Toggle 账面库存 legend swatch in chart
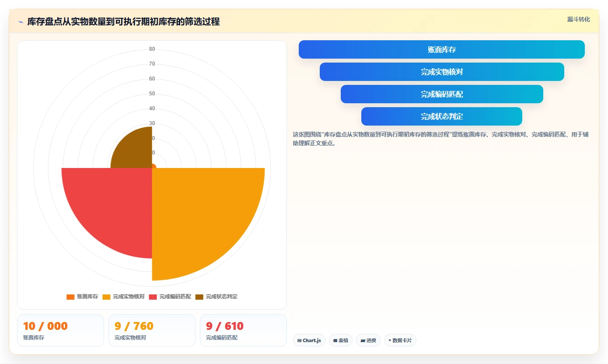The width and height of the screenshot is (608, 364). click(x=70, y=297)
